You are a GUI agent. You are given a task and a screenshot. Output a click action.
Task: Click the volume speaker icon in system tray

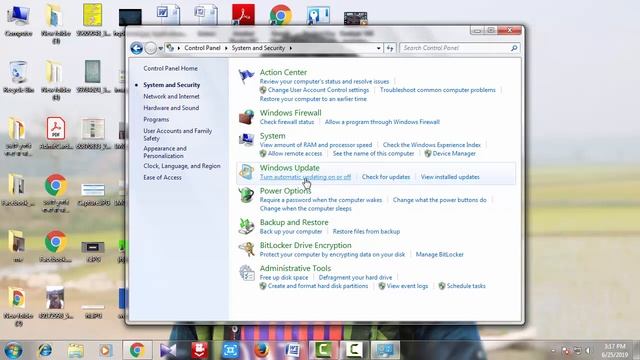click(588, 350)
